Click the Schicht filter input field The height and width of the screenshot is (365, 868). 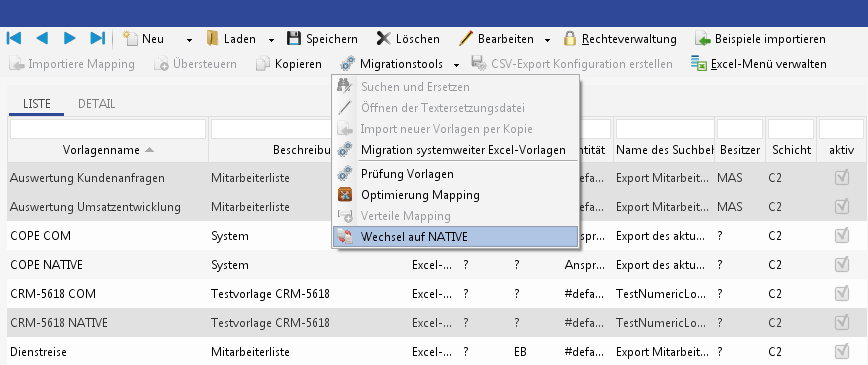[x=791, y=128]
